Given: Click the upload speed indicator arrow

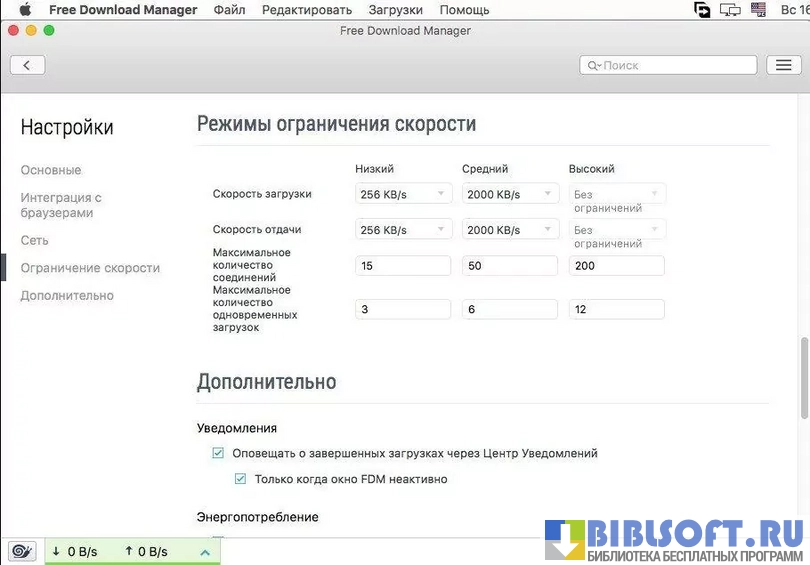Looking at the screenshot, I should click(x=129, y=551).
